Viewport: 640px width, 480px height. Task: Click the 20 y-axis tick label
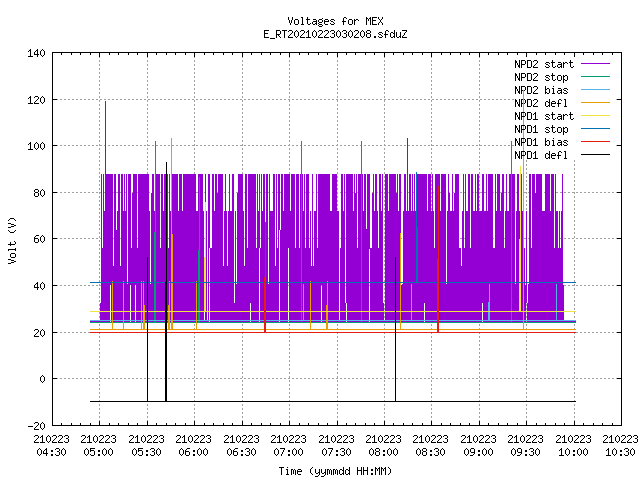(39, 333)
